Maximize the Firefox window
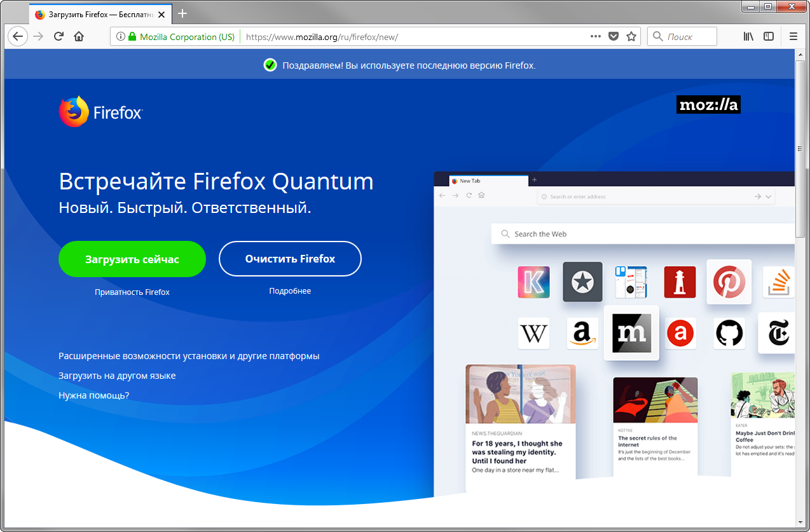This screenshot has width=810, height=532. [767, 6]
